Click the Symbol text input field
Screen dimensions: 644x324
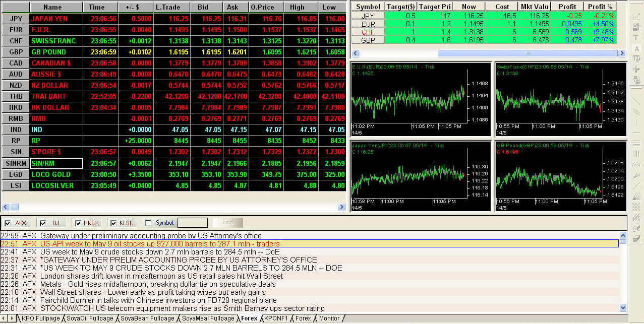[192, 223]
